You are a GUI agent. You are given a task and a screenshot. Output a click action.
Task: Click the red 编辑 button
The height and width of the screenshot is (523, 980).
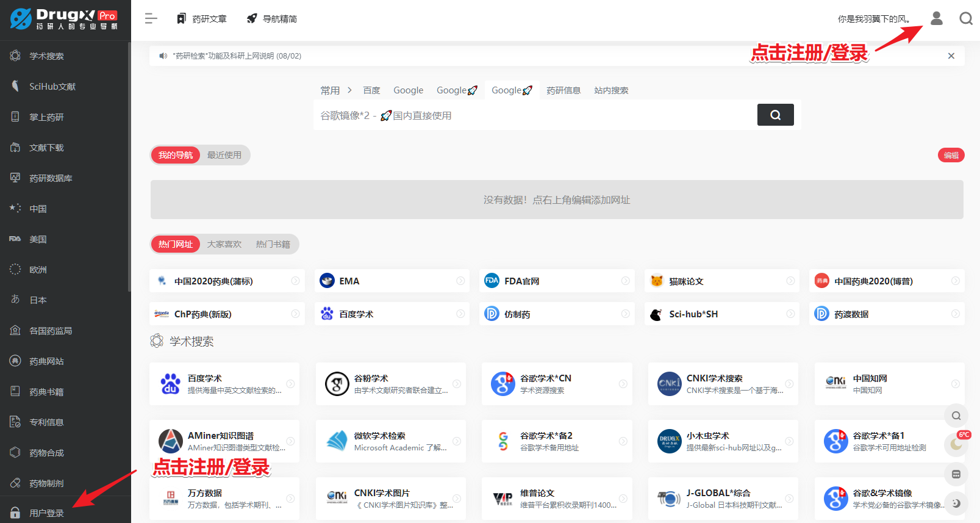click(951, 155)
